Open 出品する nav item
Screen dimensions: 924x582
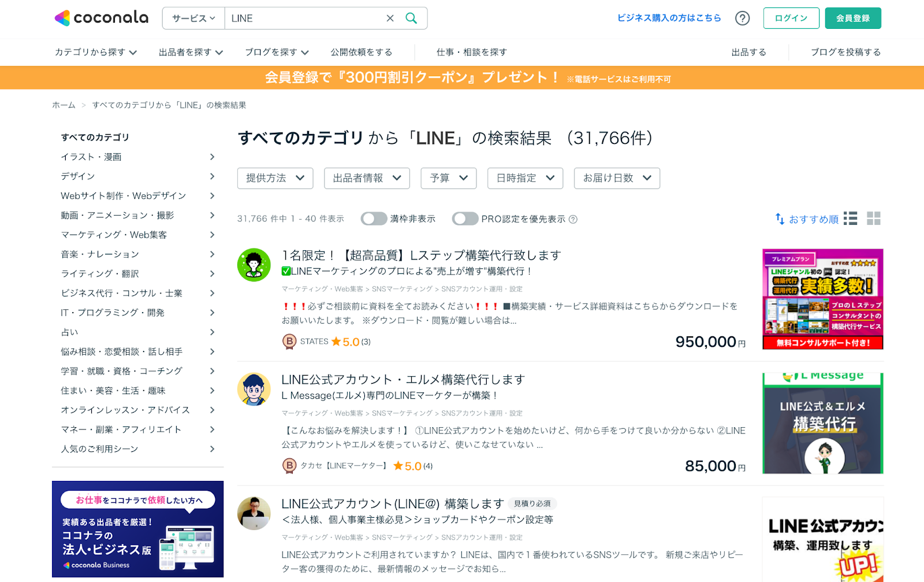coord(749,52)
